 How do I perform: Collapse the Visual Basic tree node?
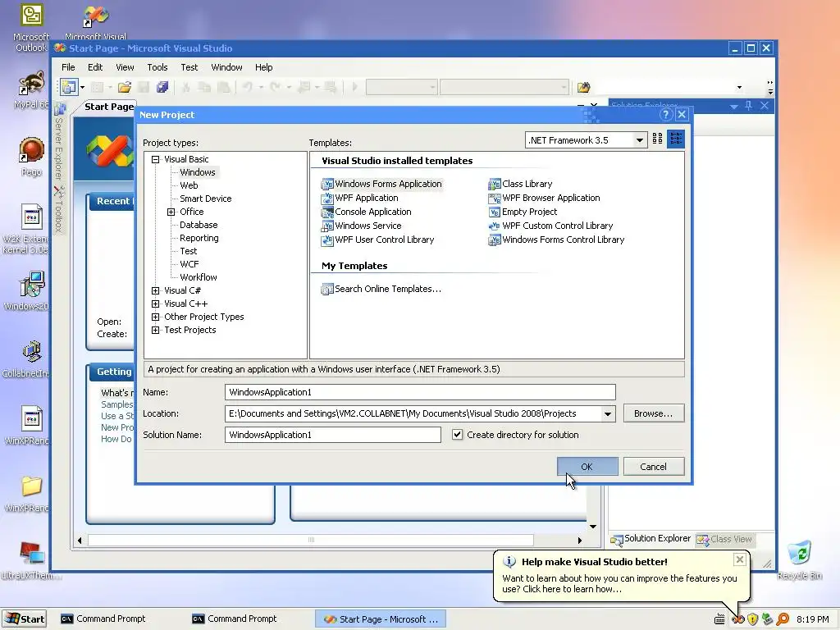coord(155,159)
